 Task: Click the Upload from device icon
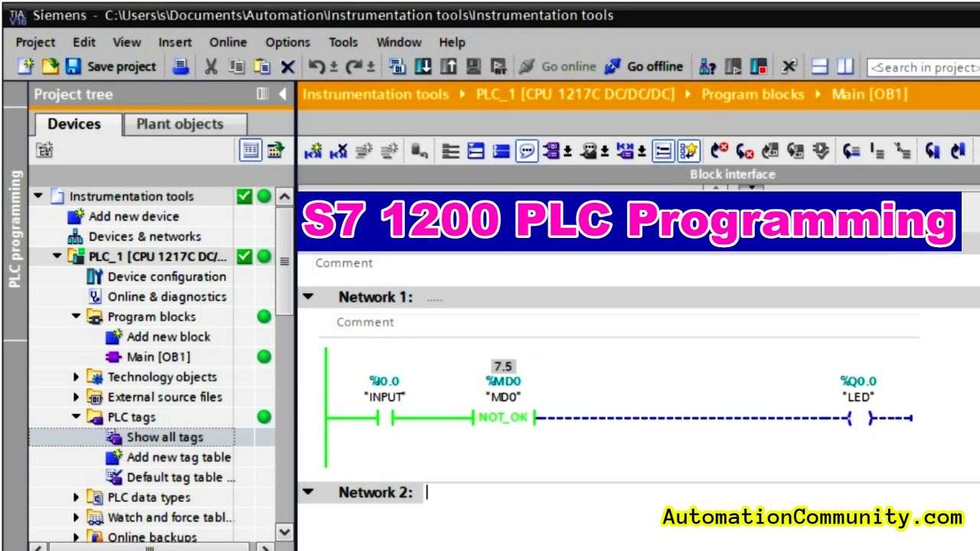(x=448, y=67)
